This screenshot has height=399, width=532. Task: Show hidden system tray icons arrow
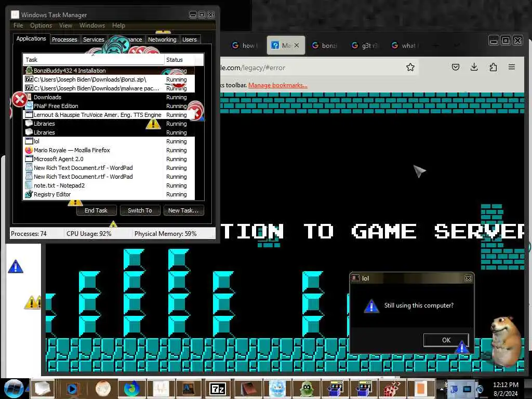click(x=442, y=389)
